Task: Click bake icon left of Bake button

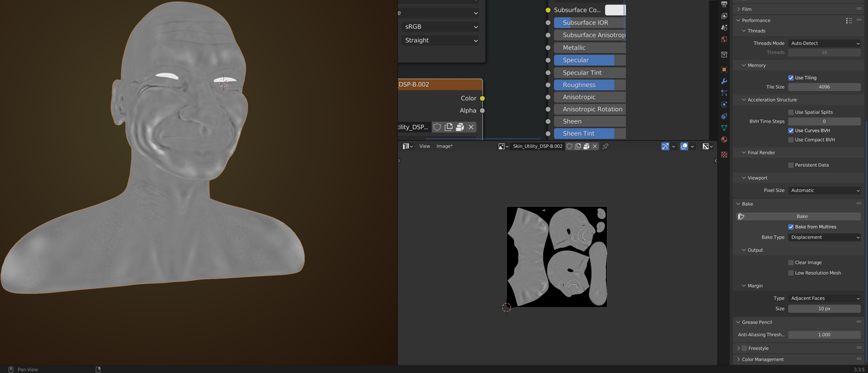Action: pyautogui.click(x=741, y=216)
